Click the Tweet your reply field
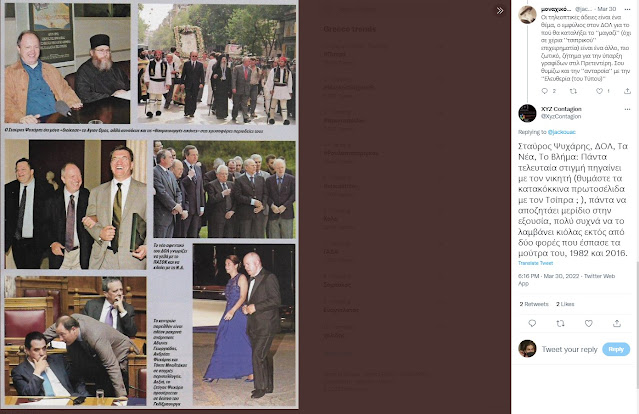Viewport: 639px width, 414px height. point(569,349)
